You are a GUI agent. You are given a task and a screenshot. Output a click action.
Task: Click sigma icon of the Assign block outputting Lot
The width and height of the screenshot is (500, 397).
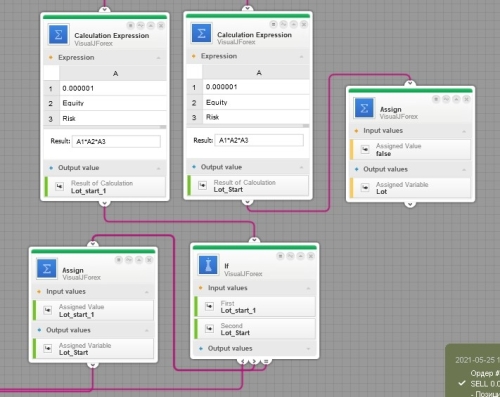[364, 108]
